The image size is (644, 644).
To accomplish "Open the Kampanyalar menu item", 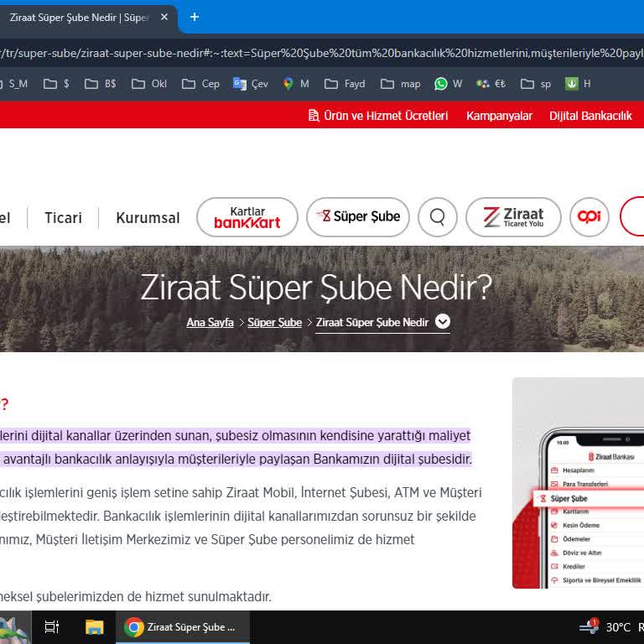I will [x=499, y=116].
